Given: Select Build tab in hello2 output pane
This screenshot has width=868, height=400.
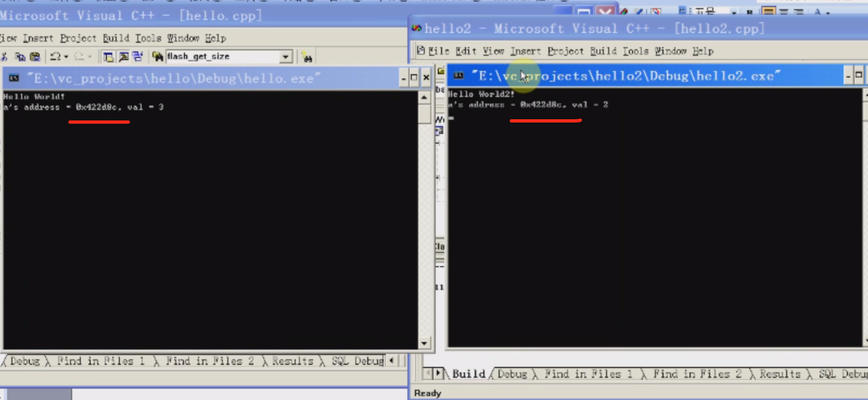Looking at the screenshot, I should pos(469,374).
